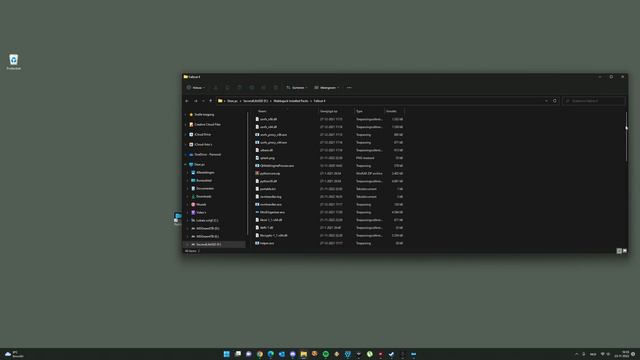Select the file portable.txt
This screenshot has width=640, height=360.
[x=268, y=189]
